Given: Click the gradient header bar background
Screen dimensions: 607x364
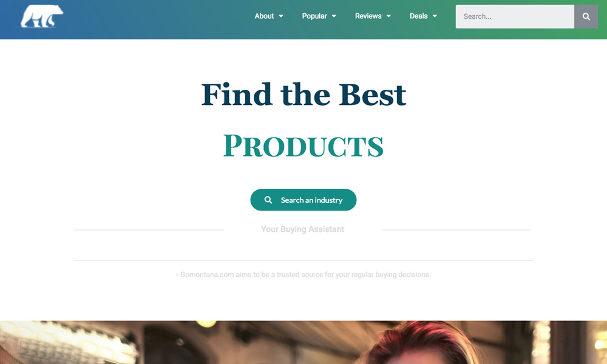Looking at the screenshot, I should point(155,19).
